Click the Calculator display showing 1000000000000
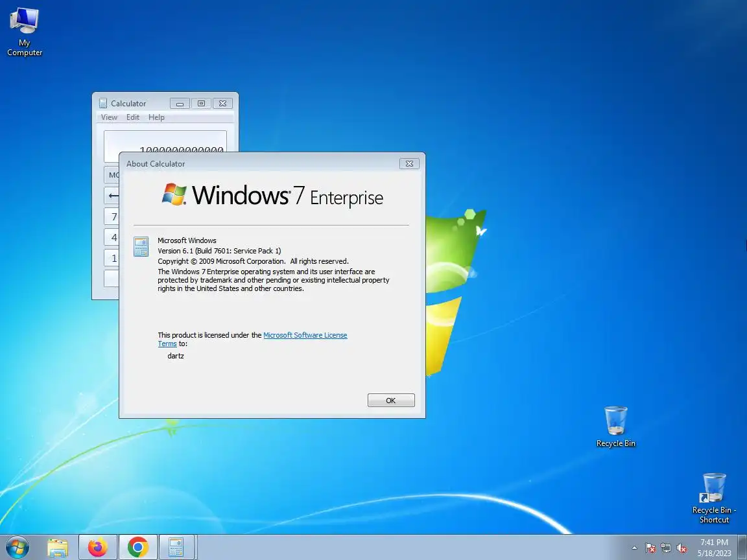Screen dimensions: 747x560 click(x=165, y=141)
